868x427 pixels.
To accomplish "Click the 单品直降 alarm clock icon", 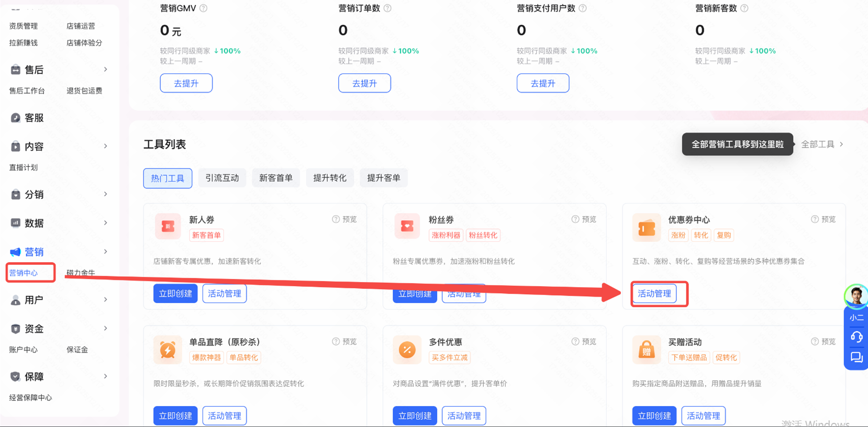I will coord(168,350).
